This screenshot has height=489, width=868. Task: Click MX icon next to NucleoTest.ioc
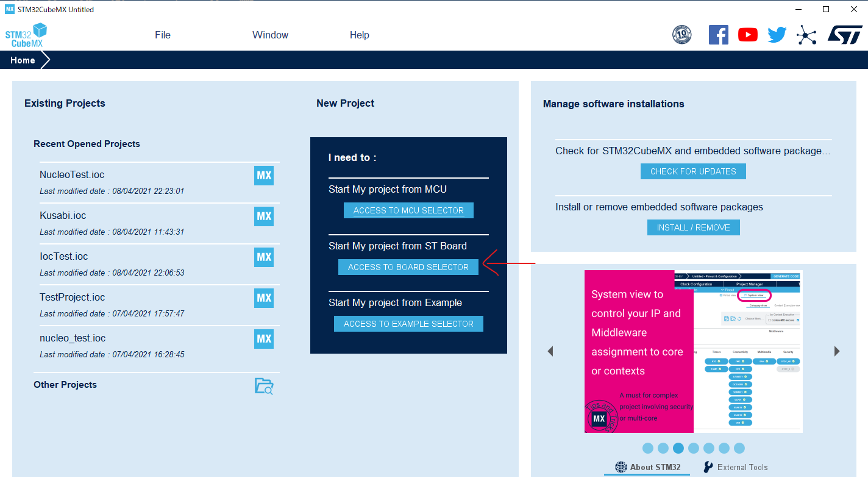pos(264,176)
